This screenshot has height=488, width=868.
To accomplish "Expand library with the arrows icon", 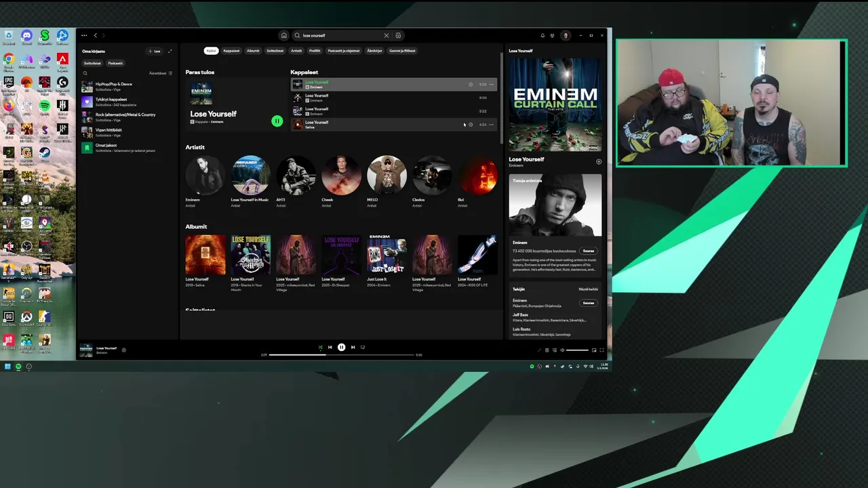I will [170, 51].
